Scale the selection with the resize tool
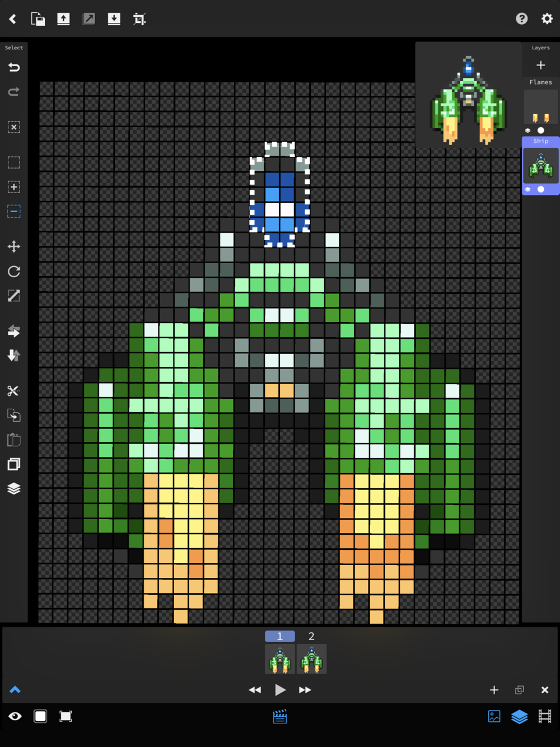The height and width of the screenshot is (747, 560). [x=14, y=296]
